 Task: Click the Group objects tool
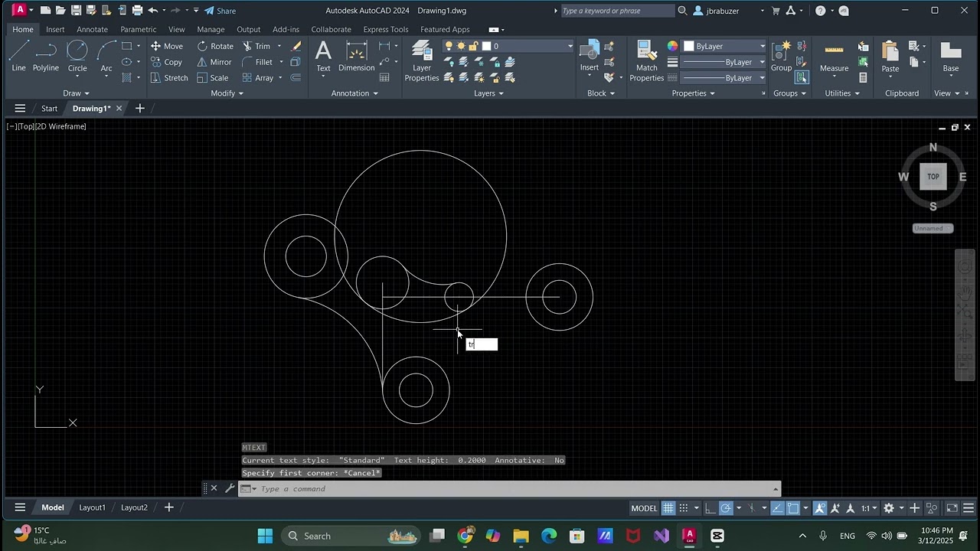point(781,57)
